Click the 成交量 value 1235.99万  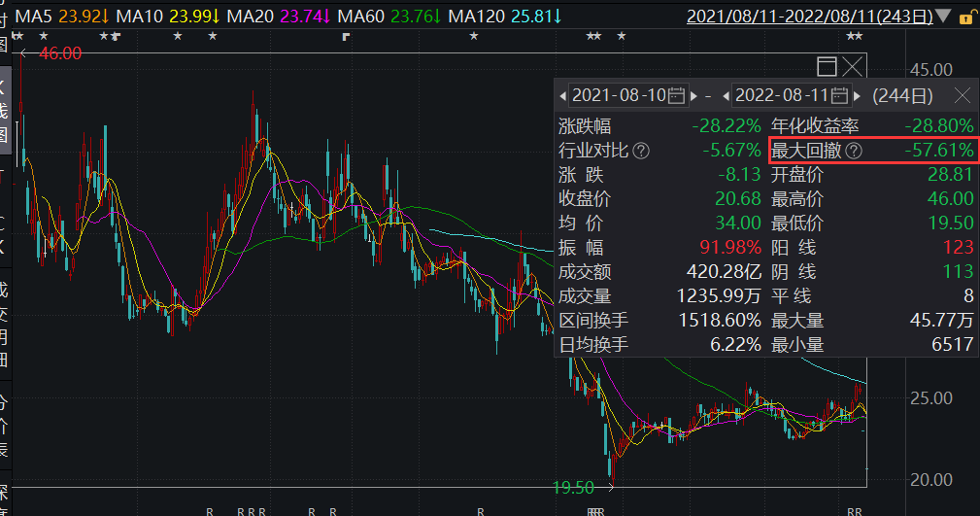click(x=719, y=296)
